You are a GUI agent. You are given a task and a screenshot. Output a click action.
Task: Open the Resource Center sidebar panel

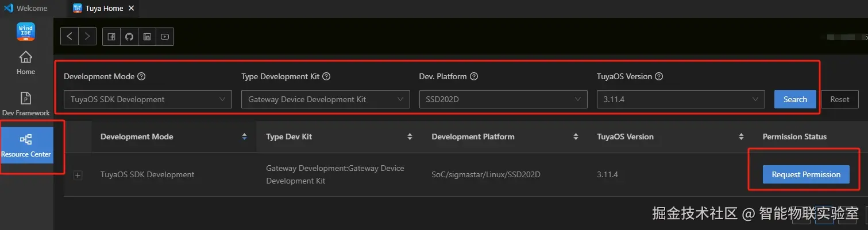26,146
